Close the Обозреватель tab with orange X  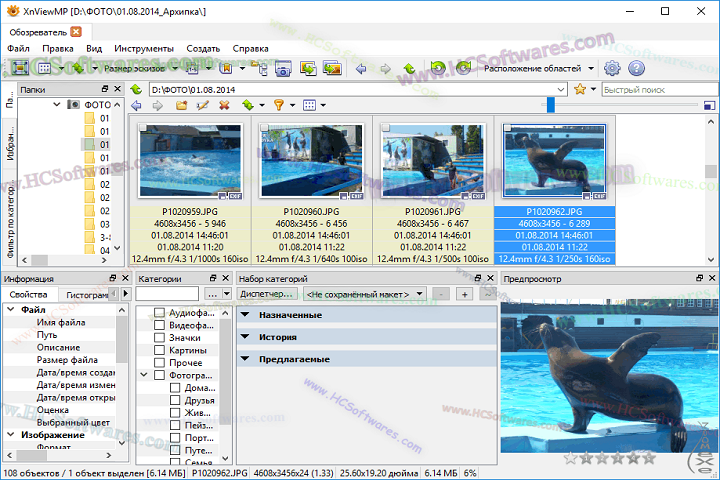pos(76,32)
